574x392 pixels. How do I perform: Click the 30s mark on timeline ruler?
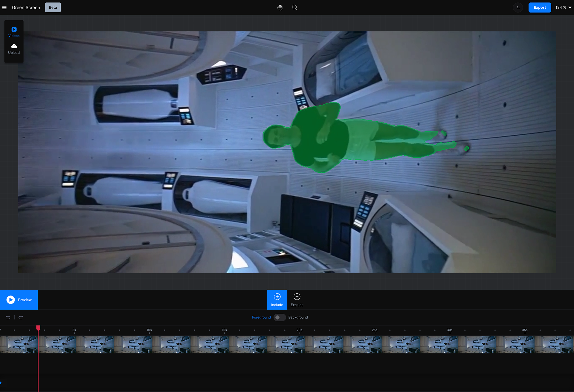click(x=450, y=330)
